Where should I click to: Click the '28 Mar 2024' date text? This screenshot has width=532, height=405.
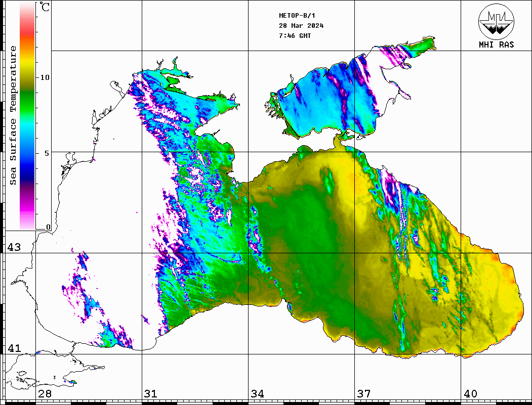point(301,26)
